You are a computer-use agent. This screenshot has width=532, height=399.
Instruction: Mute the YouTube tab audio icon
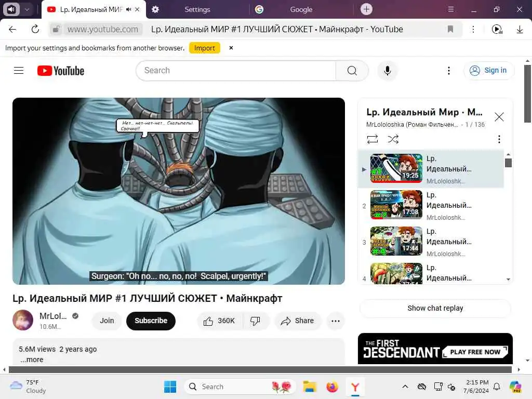pyautogui.click(x=128, y=9)
